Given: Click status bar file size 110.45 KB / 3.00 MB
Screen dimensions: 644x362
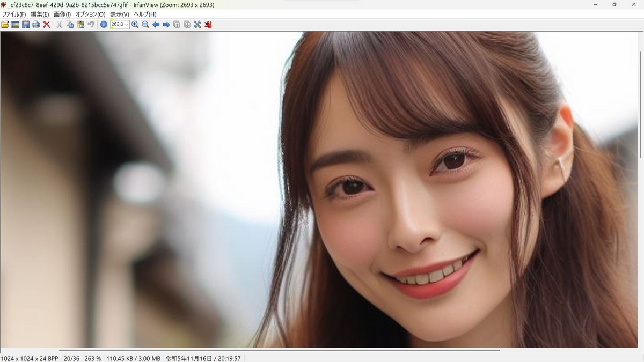Looking at the screenshot, I should point(133,358).
